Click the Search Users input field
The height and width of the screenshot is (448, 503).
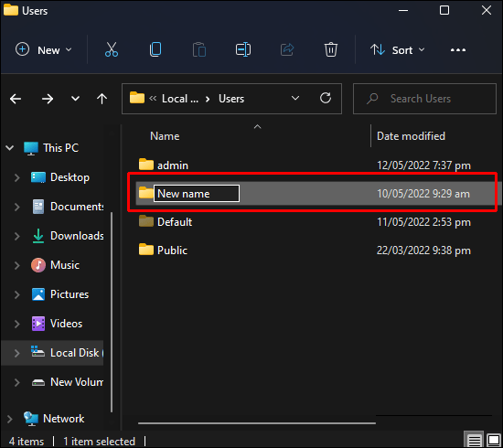424,99
